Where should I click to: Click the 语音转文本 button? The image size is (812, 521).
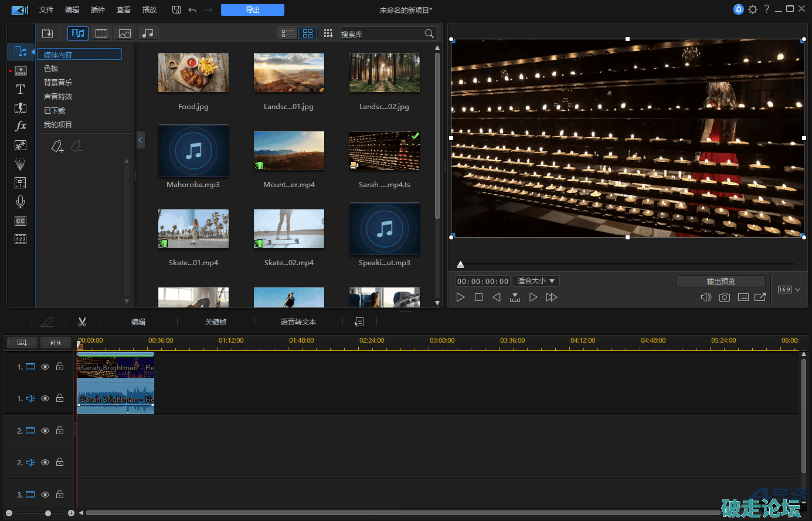(x=298, y=322)
